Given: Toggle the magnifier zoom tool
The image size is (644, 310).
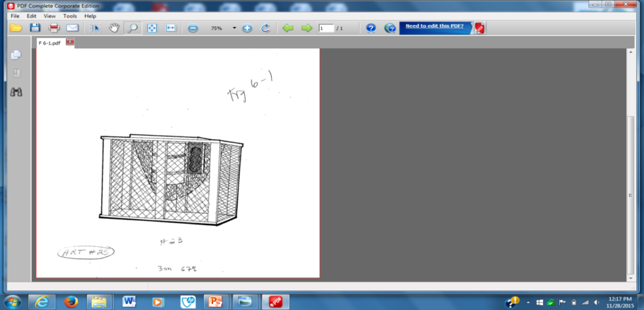Looking at the screenshot, I should 133,28.
